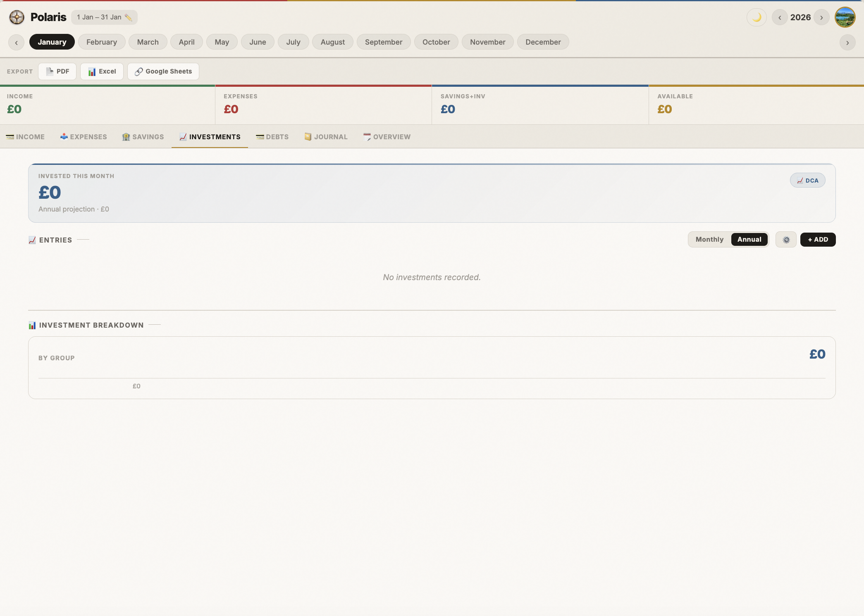Viewport: 864px width, 616px height.
Task: Add a new investment entry
Action: pyautogui.click(x=818, y=240)
